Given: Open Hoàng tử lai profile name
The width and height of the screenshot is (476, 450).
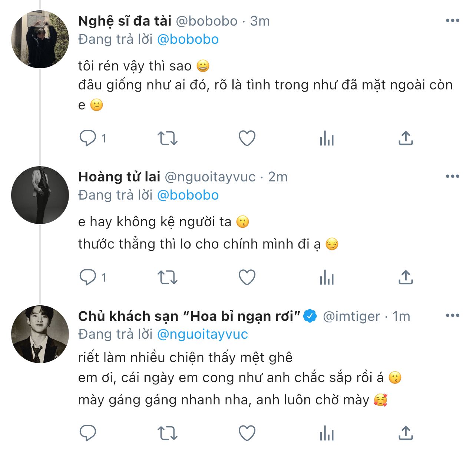Looking at the screenshot, I should click(x=119, y=177).
